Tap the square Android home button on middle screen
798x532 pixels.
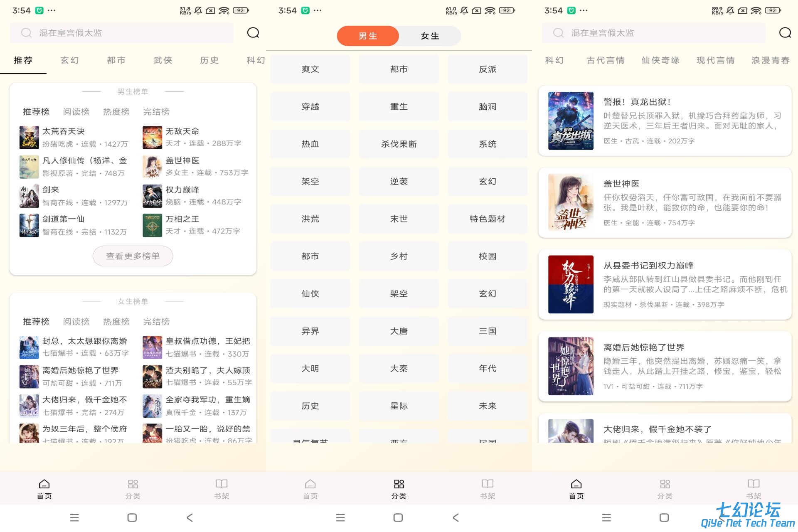[x=398, y=517]
